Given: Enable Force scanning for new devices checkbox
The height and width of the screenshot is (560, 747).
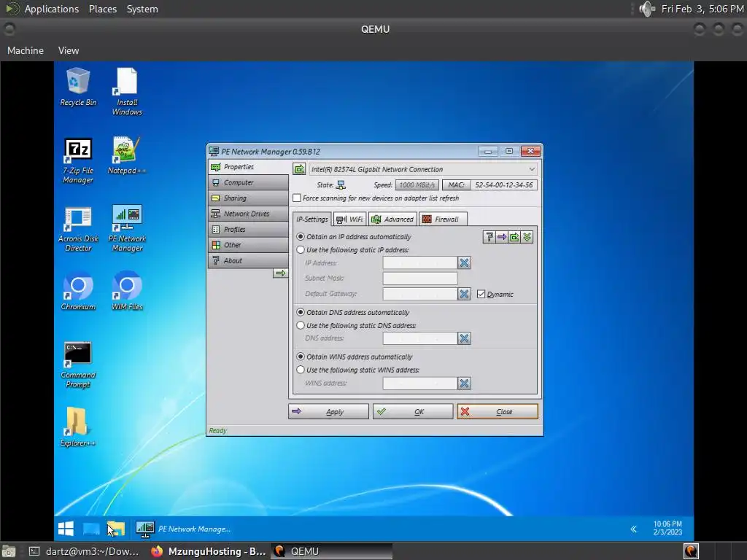Looking at the screenshot, I should pos(297,198).
